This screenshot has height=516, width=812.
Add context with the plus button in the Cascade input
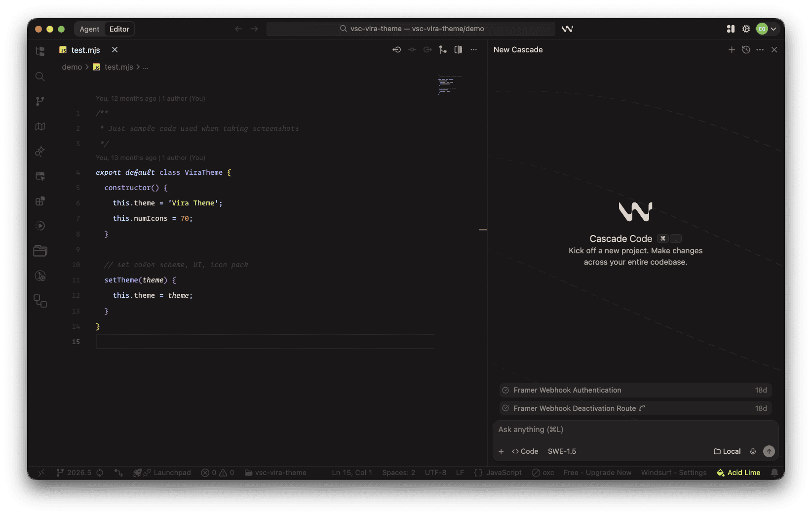click(x=501, y=451)
